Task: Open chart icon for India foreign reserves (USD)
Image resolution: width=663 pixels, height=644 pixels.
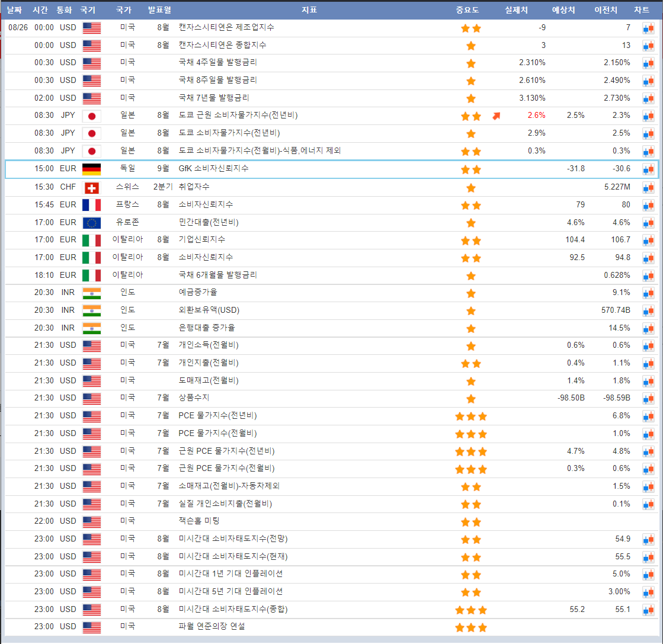Action: pyautogui.click(x=648, y=310)
